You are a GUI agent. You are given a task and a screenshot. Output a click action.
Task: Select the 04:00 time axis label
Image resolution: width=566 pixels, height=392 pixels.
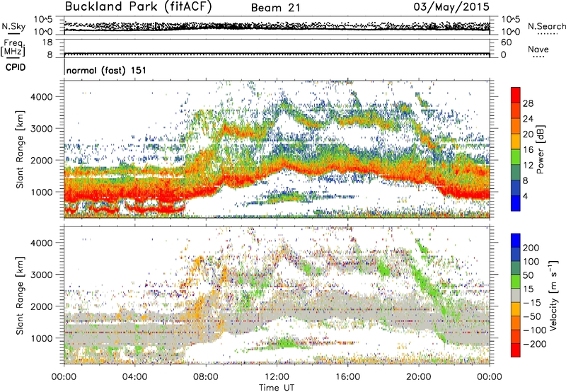point(134,377)
